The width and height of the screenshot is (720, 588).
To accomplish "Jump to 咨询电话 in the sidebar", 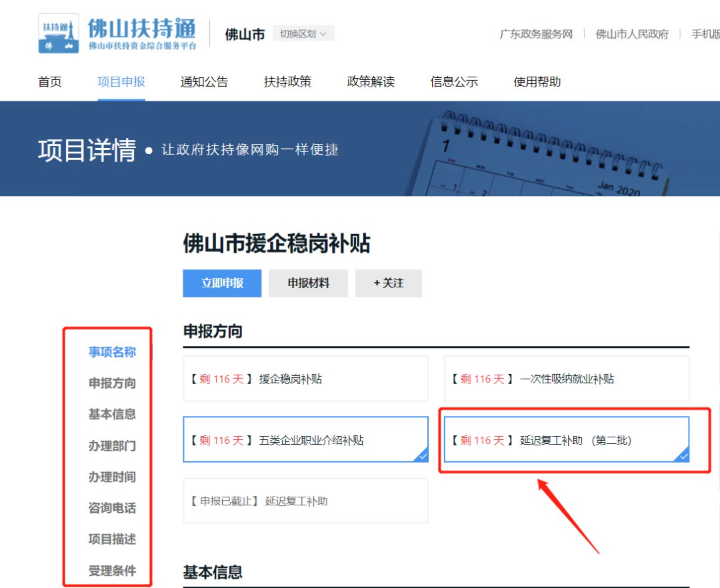I will (x=112, y=508).
